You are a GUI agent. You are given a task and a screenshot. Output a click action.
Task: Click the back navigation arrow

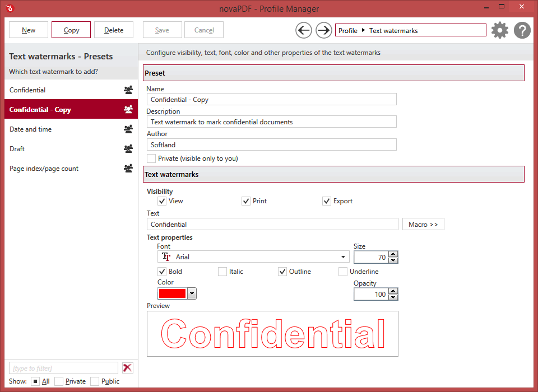click(304, 31)
